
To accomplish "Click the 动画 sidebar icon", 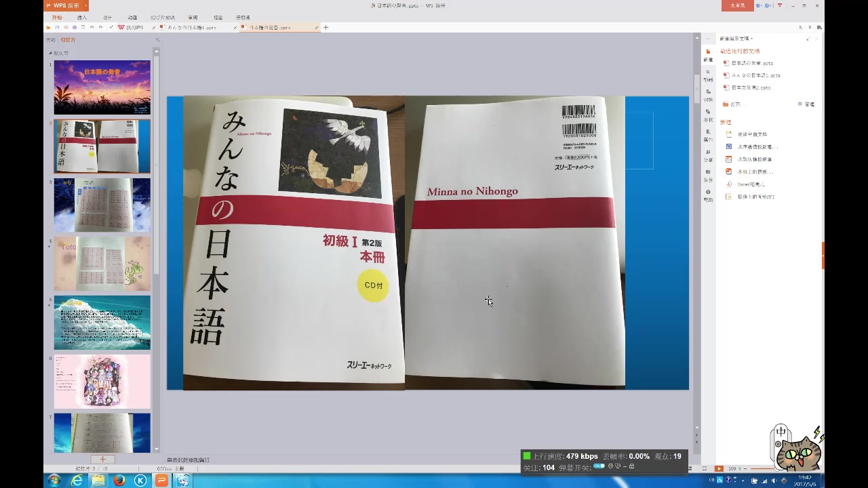I will 708,75.
